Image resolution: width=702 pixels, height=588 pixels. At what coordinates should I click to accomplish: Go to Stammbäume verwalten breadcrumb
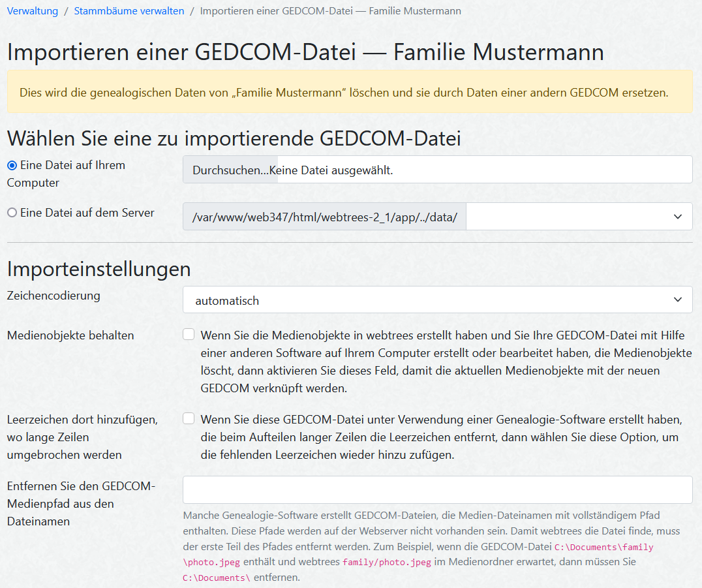pos(129,11)
